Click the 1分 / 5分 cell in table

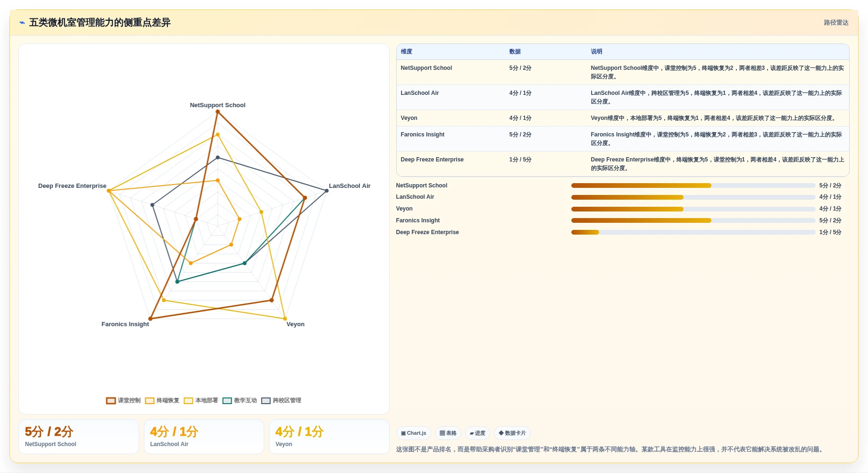(520, 160)
